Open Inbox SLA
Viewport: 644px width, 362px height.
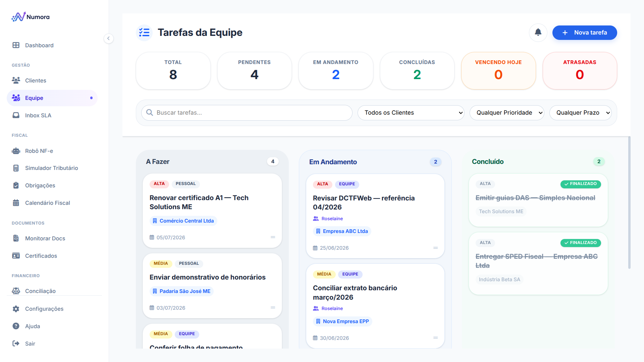(x=52, y=115)
